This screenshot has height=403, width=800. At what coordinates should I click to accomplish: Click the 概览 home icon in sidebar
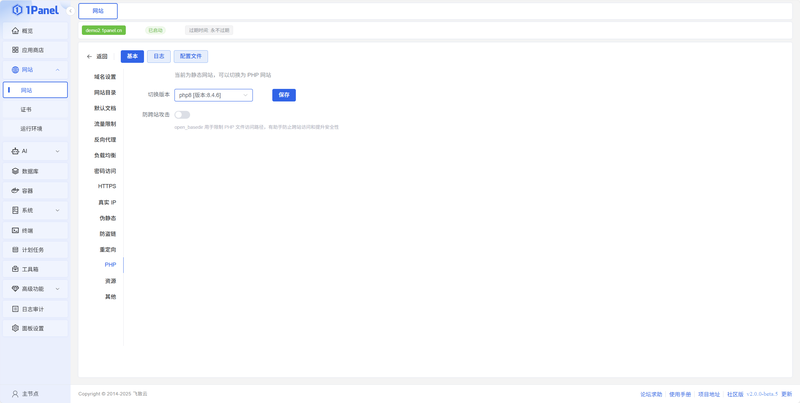pyautogui.click(x=15, y=31)
